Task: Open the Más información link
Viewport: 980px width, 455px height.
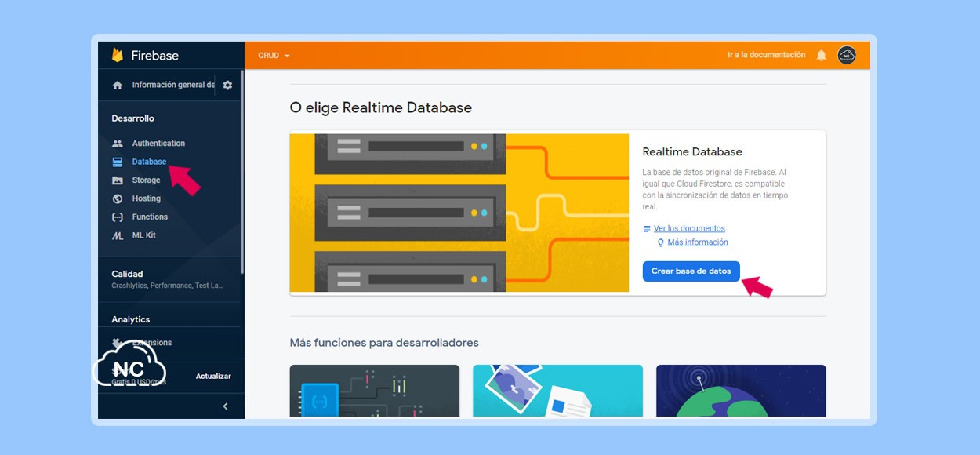Action: 698,242
